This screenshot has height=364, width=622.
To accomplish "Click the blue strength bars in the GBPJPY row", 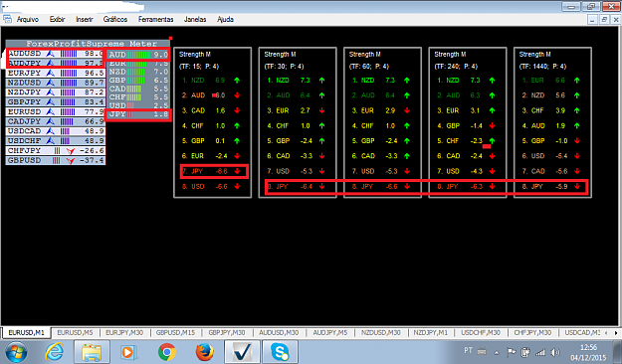I will point(68,101).
